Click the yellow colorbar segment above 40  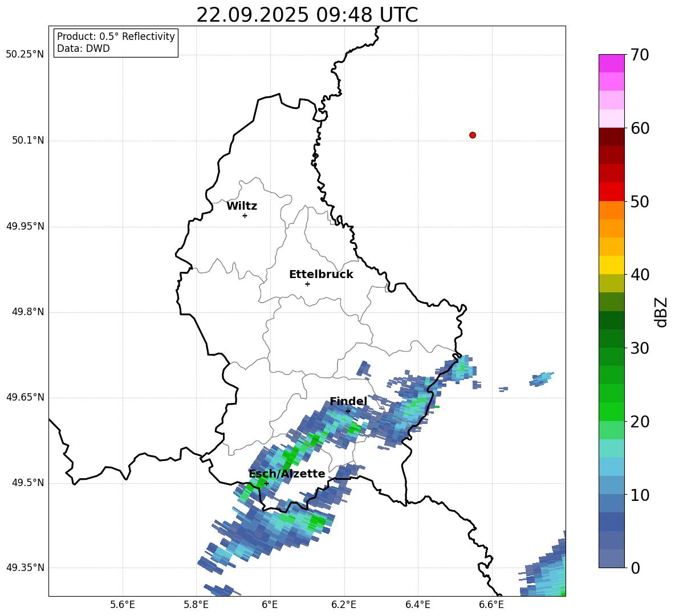(x=611, y=265)
